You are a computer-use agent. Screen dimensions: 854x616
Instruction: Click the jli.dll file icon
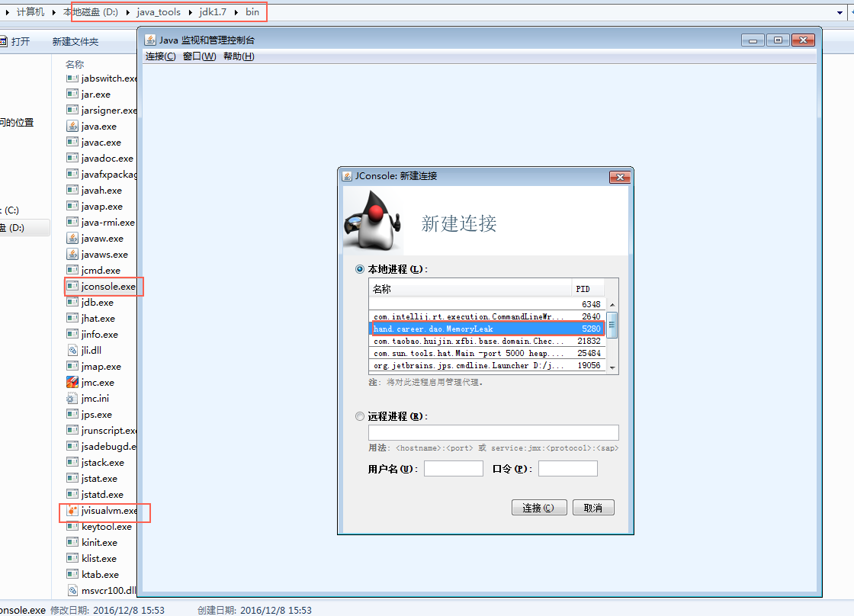tap(72, 350)
